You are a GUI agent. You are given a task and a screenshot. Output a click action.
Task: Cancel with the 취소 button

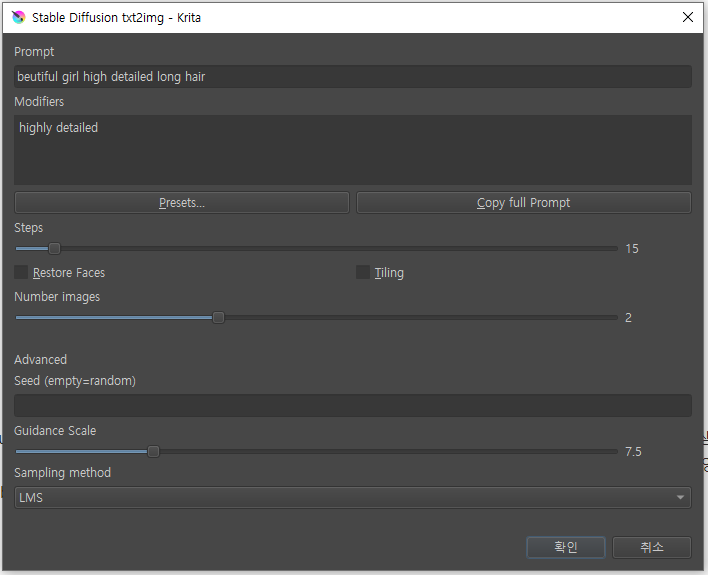click(x=652, y=547)
